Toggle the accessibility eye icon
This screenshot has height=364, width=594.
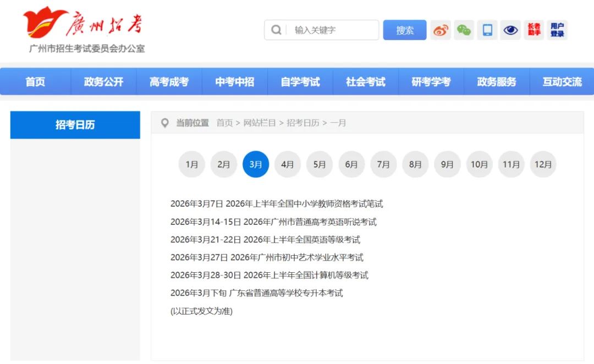point(510,30)
